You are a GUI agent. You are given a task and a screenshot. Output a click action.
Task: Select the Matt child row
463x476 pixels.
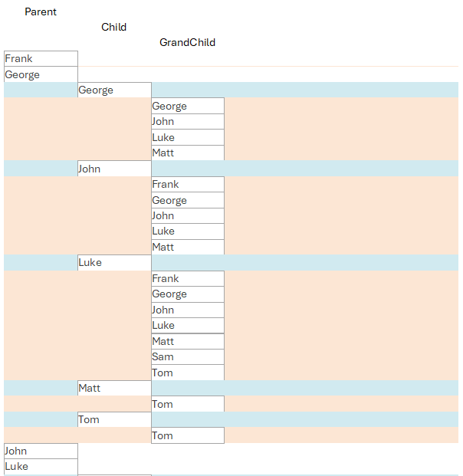click(114, 389)
